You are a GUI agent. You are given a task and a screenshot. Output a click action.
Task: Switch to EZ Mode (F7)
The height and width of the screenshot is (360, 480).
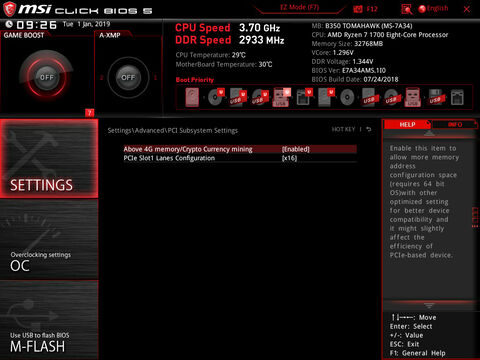pyautogui.click(x=299, y=7)
